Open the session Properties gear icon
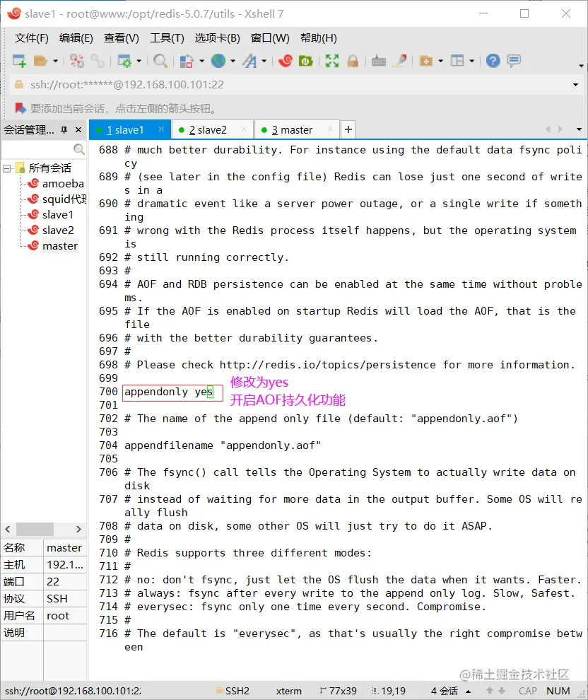The image size is (588, 700). point(124,61)
